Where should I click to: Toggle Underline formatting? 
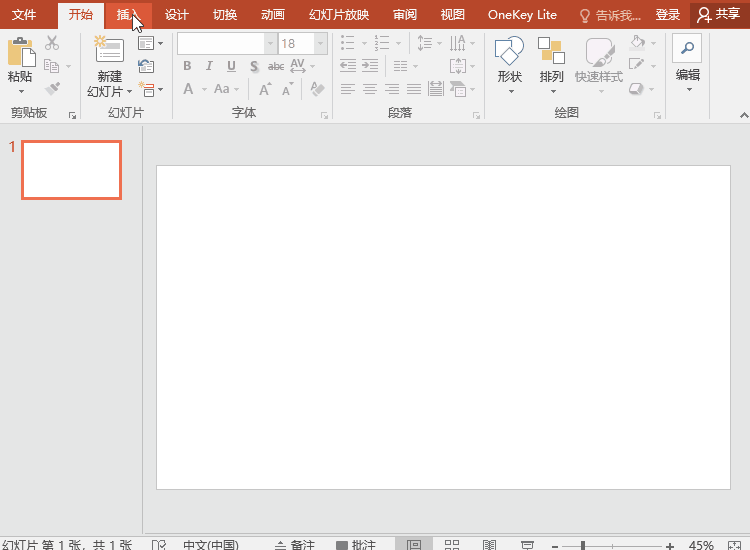[231, 66]
